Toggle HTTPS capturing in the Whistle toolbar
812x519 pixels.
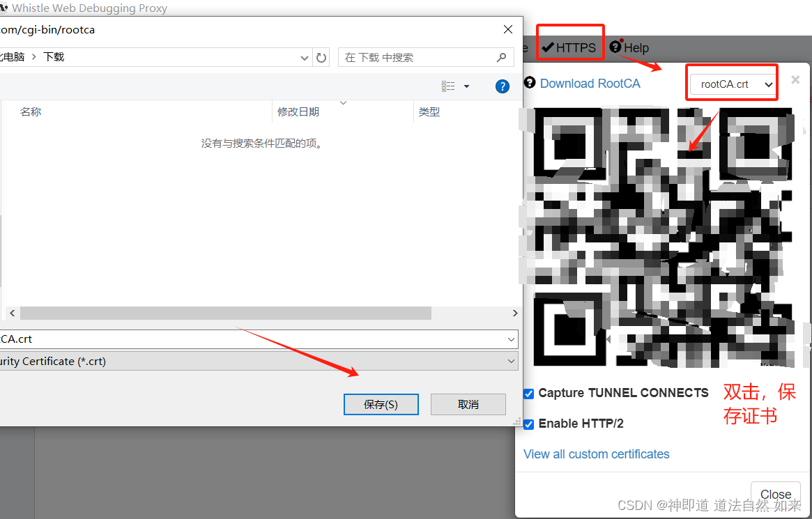coord(569,47)
